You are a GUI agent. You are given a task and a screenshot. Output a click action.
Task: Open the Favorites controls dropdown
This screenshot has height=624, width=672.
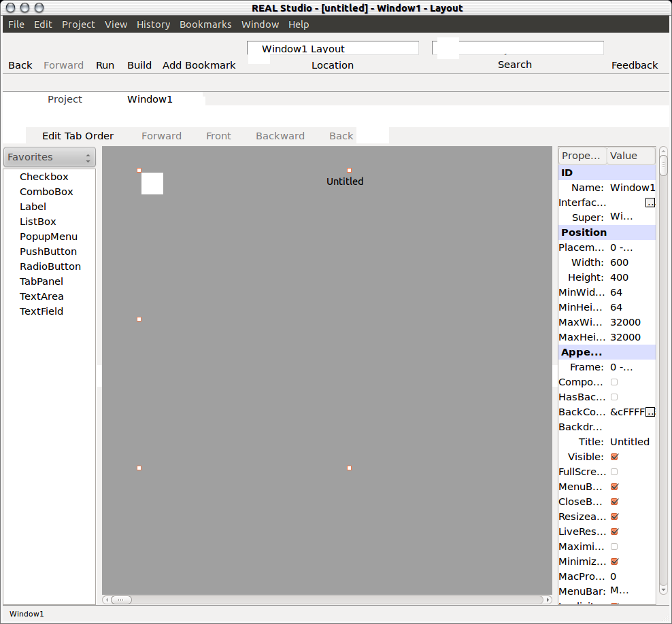point(50,157)
